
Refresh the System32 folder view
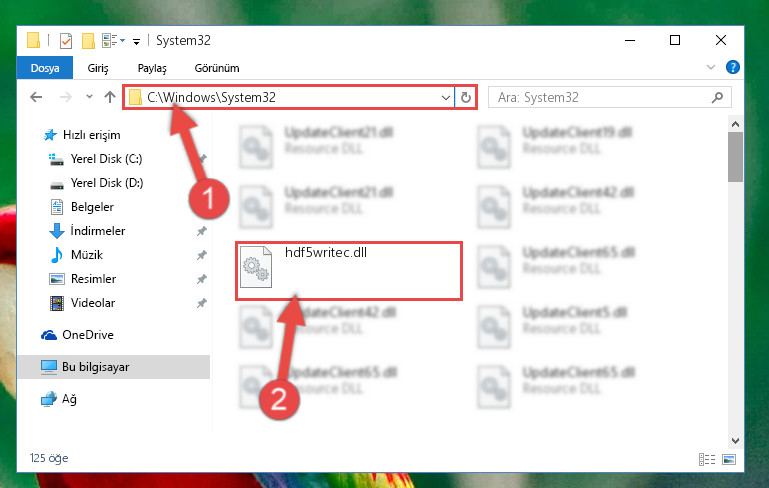click(466, 98)
